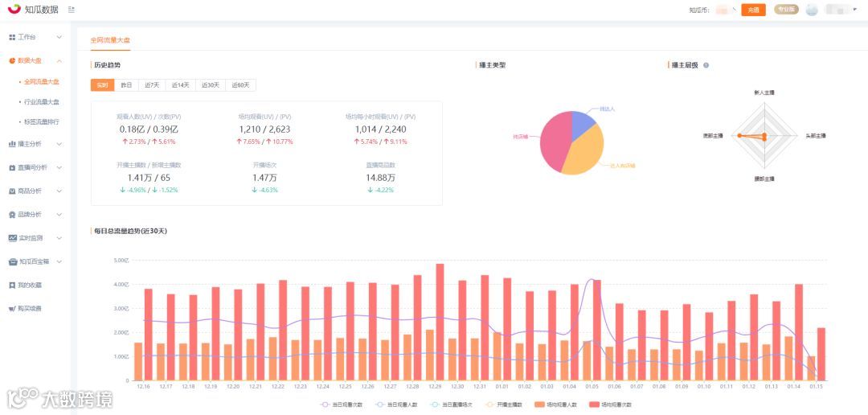
Task: Click the help icon beside 播主层级
Action: pos(706,65)
